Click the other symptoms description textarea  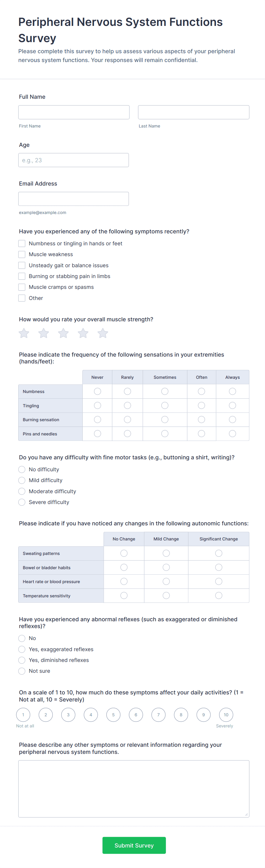pos(134,789)
